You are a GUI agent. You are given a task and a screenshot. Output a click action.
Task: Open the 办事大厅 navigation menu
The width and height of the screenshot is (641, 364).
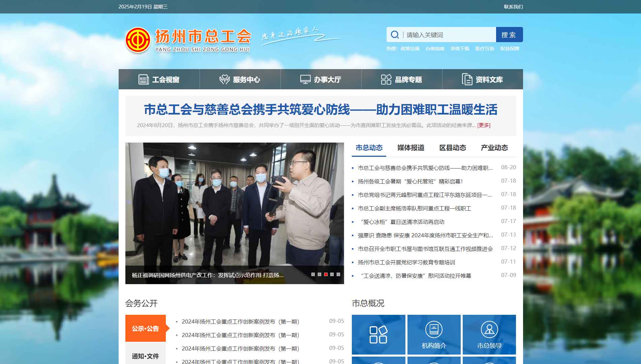321,79
